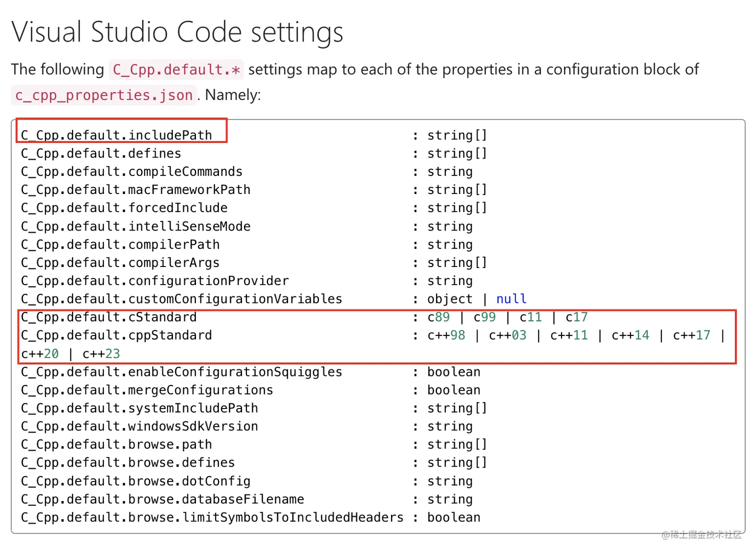Click the 'c++17' standard value
The image size is (756, 554).
(x=691, y=335)
